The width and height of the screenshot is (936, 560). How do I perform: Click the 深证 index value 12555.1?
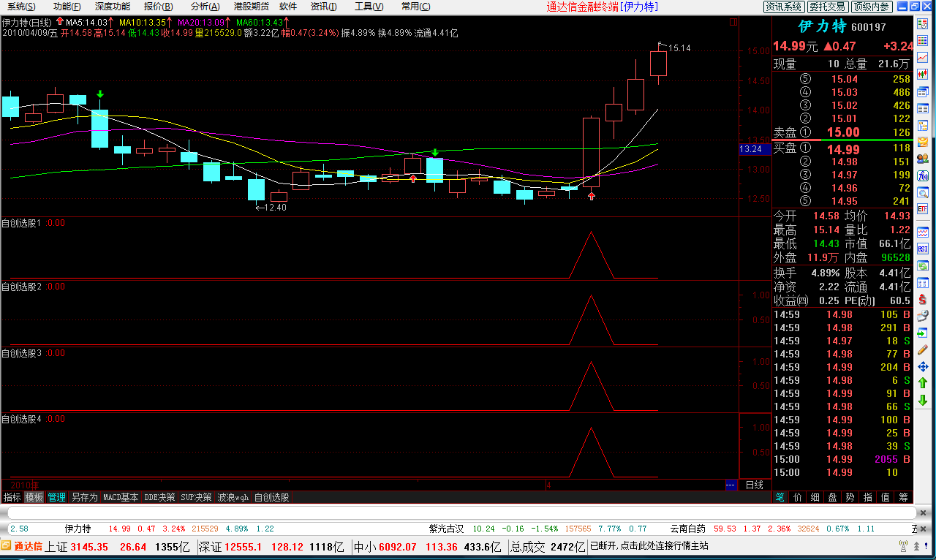tap(244, 547)
